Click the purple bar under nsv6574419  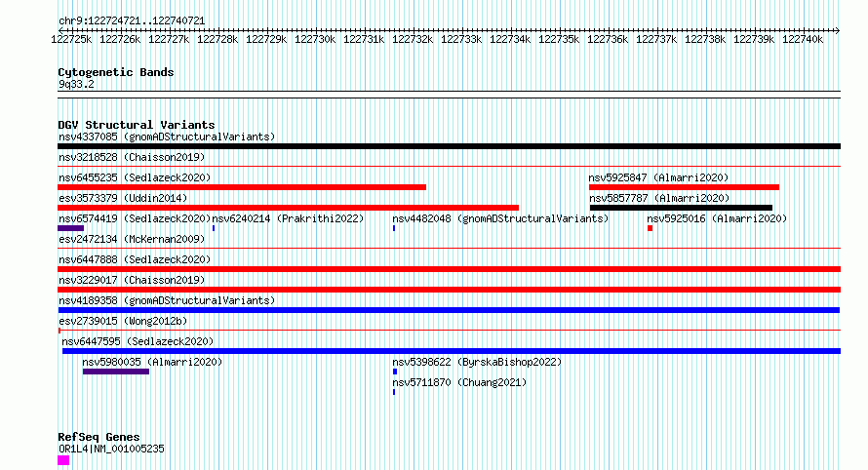tap(71, 228)
